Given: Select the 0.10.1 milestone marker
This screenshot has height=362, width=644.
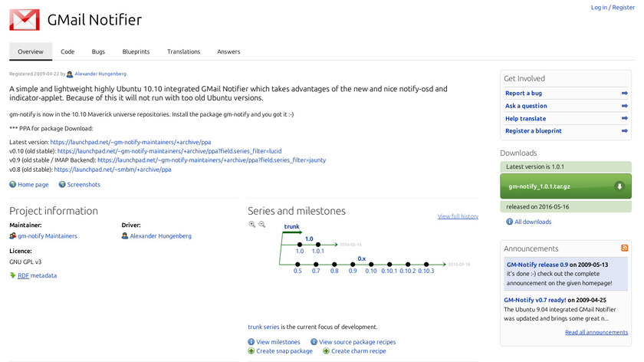Looking at the screenshot, I should (389, 264).
